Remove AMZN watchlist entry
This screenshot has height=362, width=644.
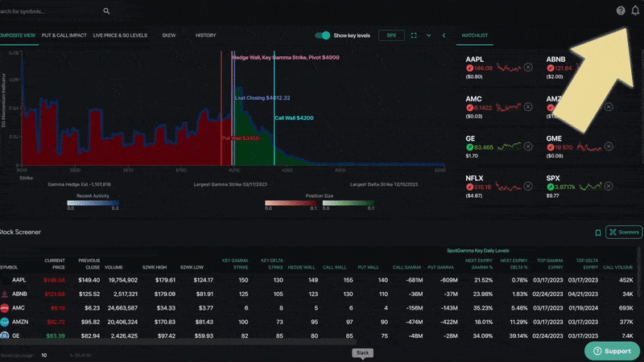click(x=609, y=107)
